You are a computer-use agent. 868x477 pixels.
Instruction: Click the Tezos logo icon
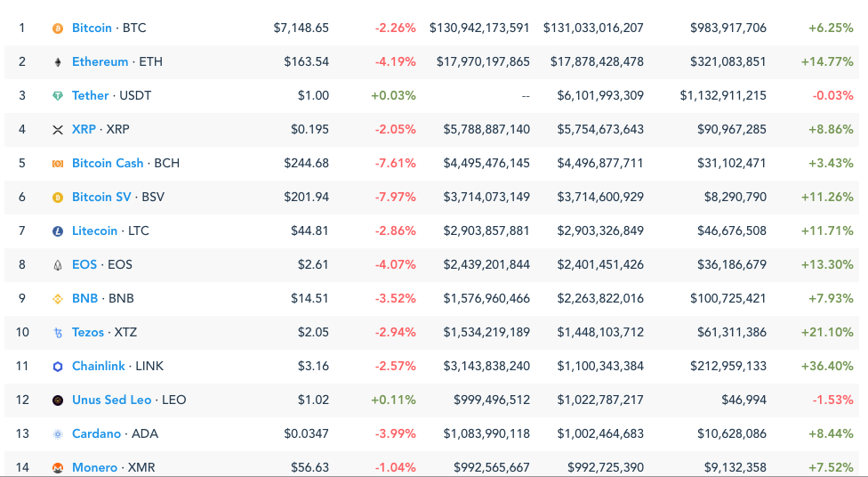58,333
